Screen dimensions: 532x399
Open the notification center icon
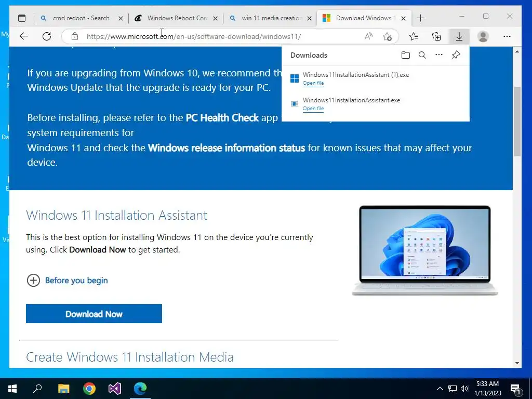(x=516, y=389)
